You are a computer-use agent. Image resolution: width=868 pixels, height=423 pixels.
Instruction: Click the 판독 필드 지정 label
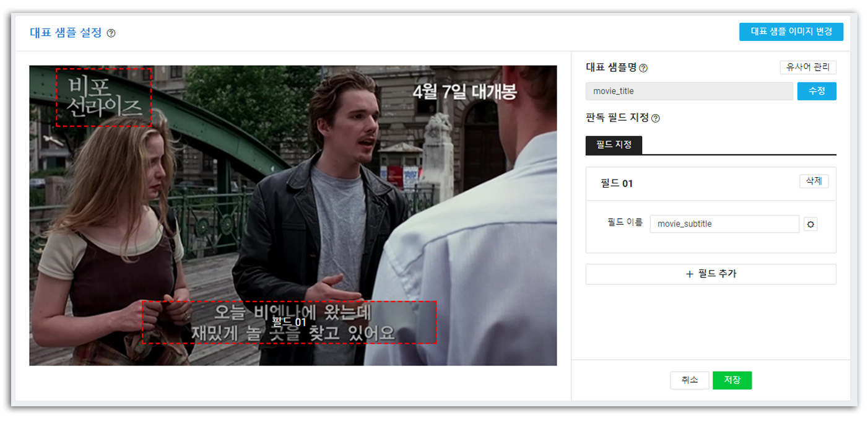617,118
